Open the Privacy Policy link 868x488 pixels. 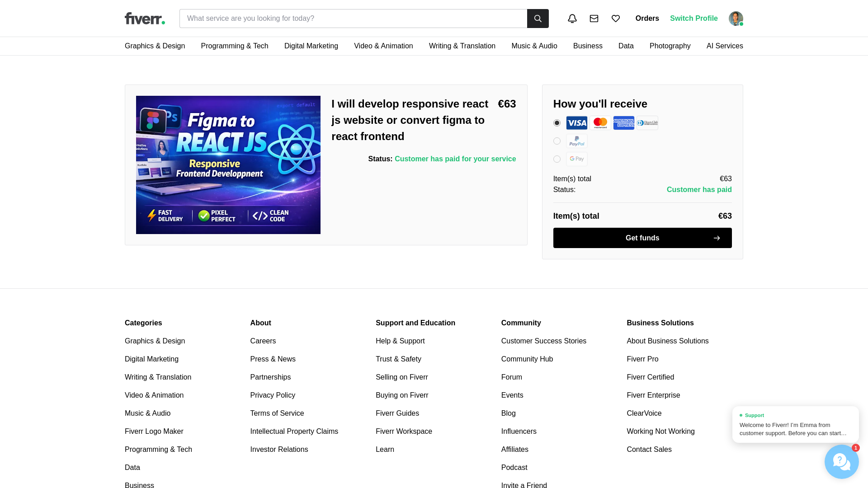pyautogui.click(x=273, y=395)
